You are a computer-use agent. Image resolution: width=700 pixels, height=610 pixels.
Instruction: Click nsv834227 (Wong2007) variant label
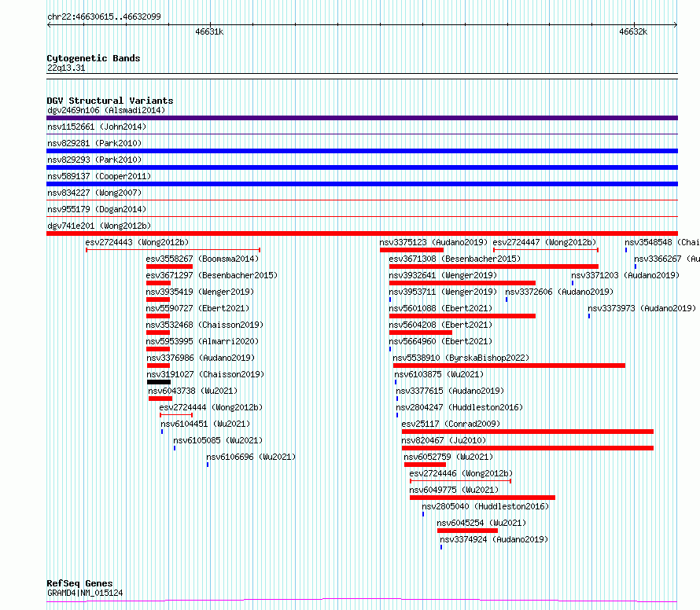pos(94,193)
